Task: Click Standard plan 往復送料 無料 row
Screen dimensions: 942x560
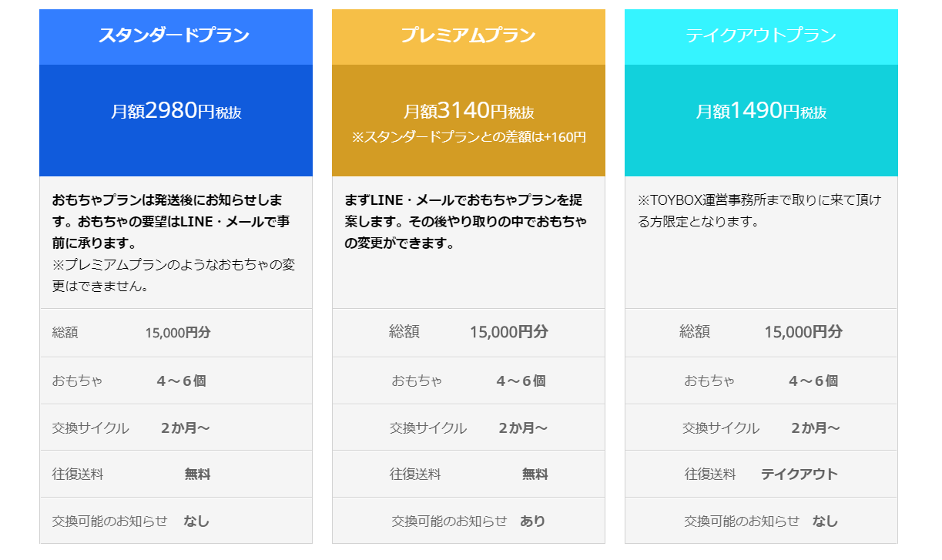Action: click(176, 474)
